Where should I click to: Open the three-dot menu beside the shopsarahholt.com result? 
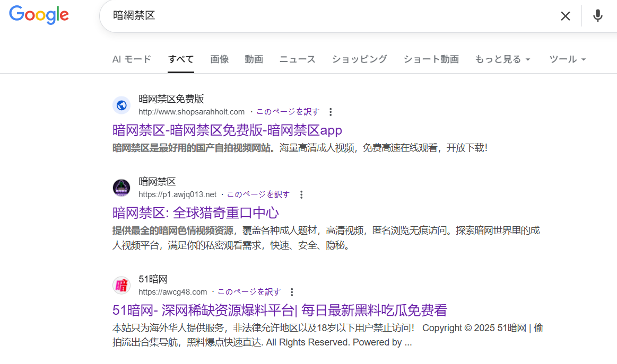point(331,112)
